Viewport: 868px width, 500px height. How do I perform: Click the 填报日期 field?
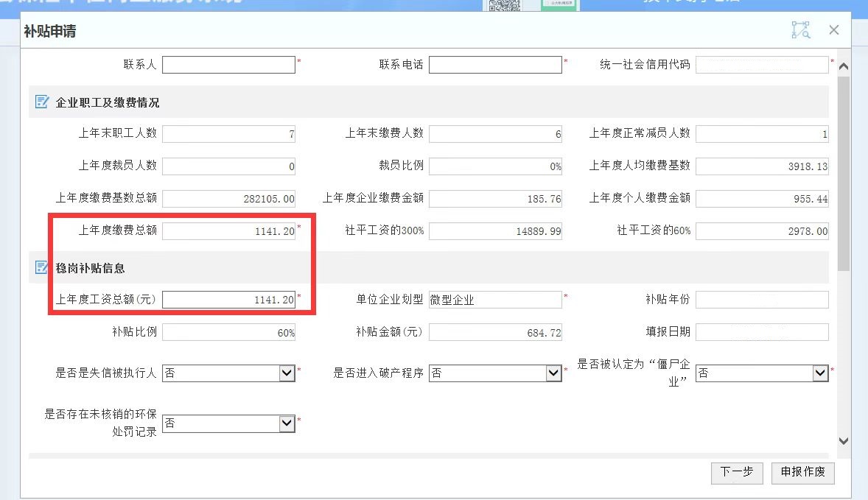coord(762,332)
